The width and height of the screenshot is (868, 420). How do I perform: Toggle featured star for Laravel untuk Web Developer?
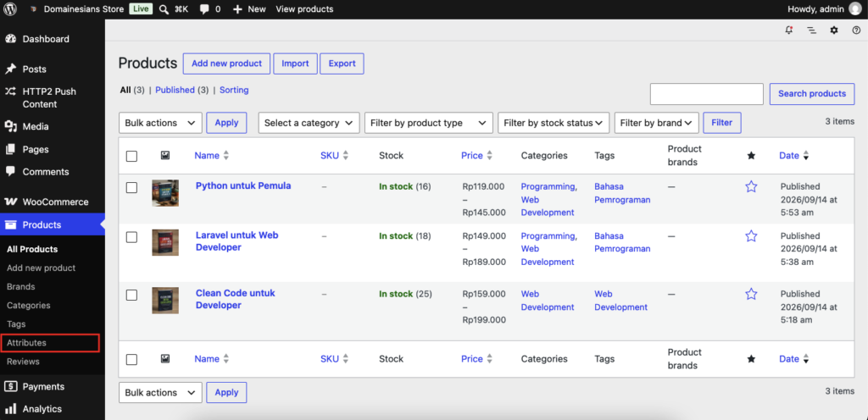click(x=751, y=236)
